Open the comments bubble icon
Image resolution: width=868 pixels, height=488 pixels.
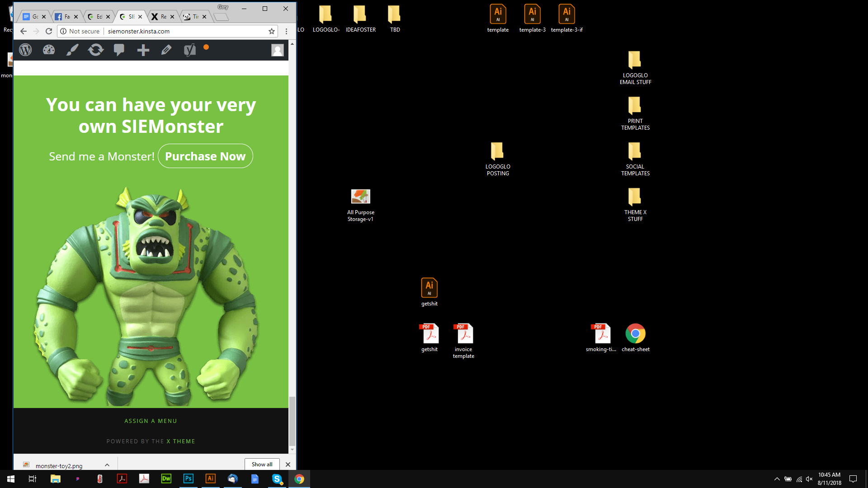119,50
